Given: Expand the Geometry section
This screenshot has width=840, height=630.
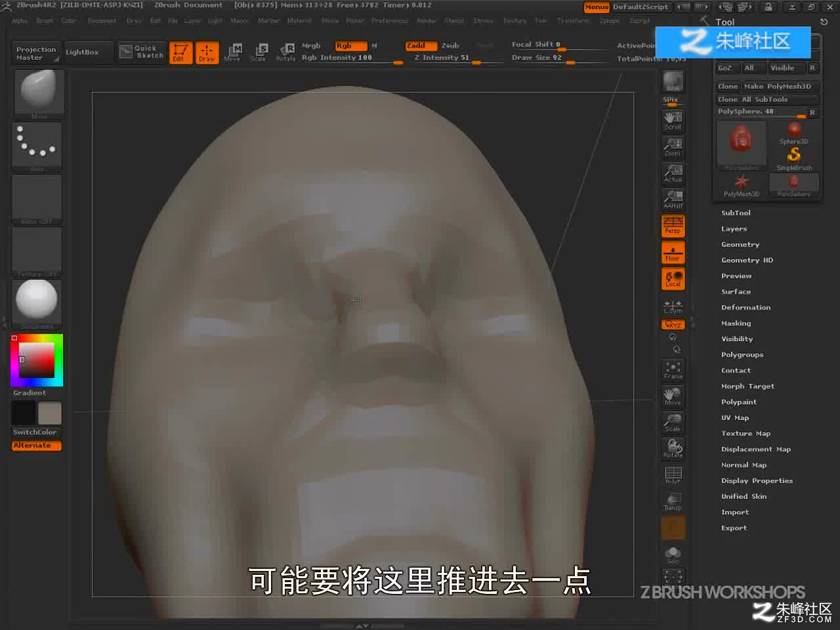Looking at the screenshot, I should [740, 244].
